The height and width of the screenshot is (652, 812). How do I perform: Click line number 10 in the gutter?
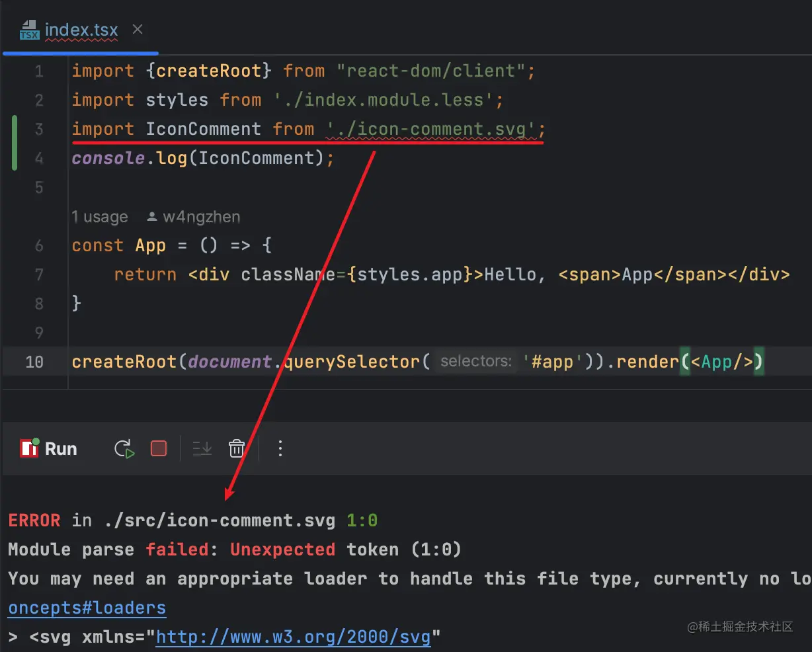pyautogui.click(x=34, y=362)
